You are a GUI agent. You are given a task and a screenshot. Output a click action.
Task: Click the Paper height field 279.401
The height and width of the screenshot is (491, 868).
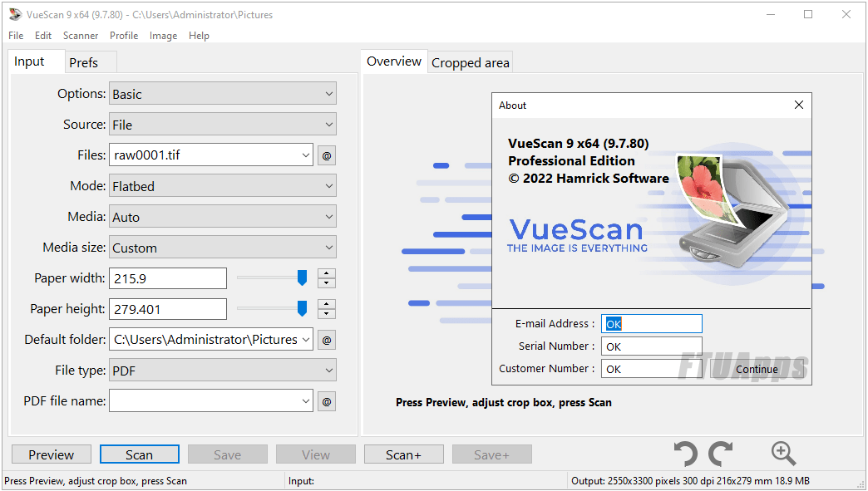coord(168,309)
